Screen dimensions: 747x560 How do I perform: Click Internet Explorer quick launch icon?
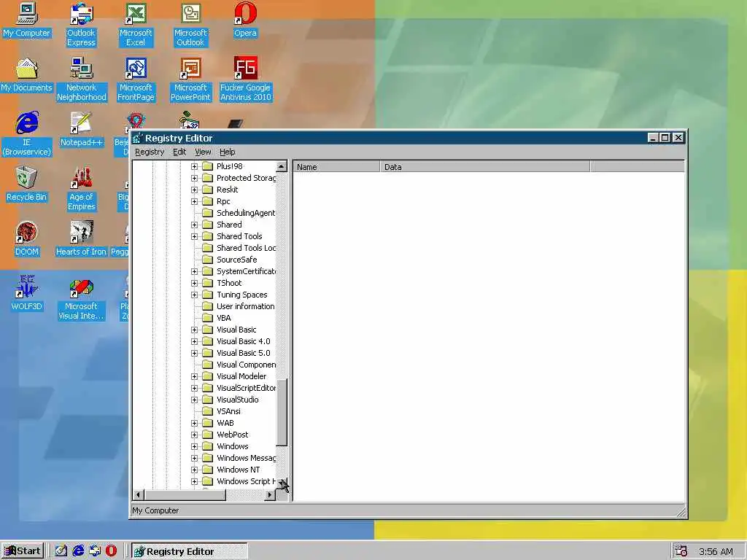(78, 551)
